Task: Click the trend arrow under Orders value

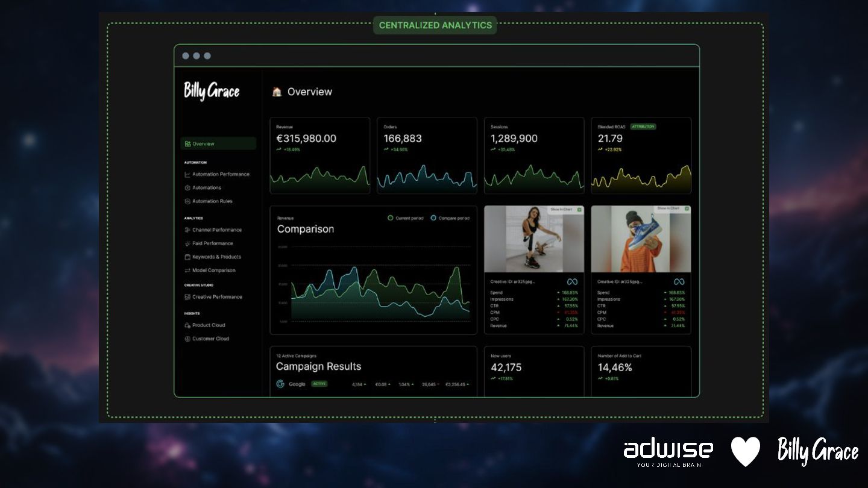Action: click(386, 149)
